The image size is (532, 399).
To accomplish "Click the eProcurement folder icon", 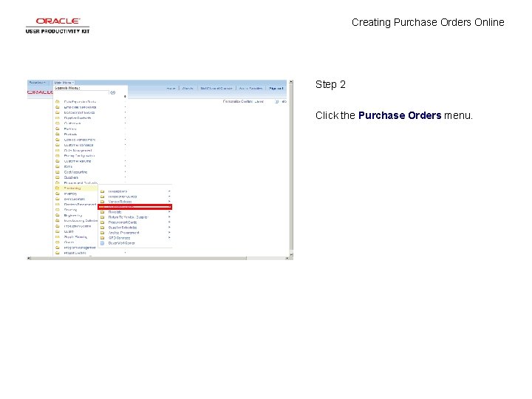I will click(x=58, y=199).
